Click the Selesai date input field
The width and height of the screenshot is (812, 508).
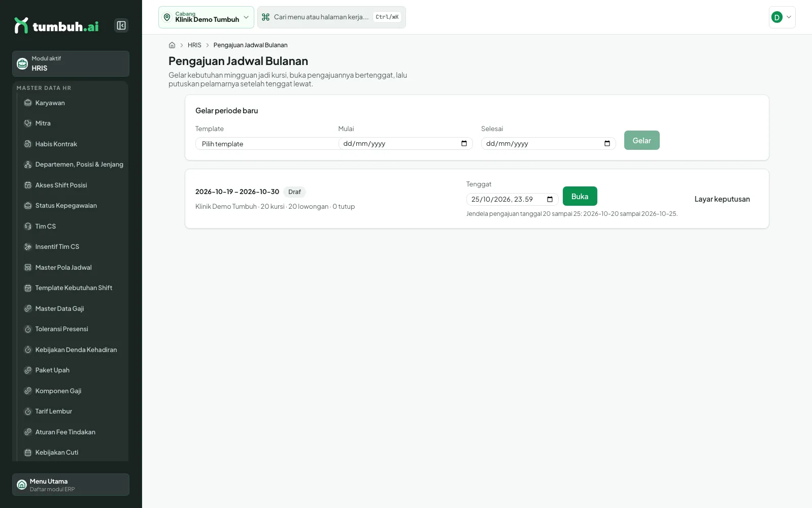548,144
